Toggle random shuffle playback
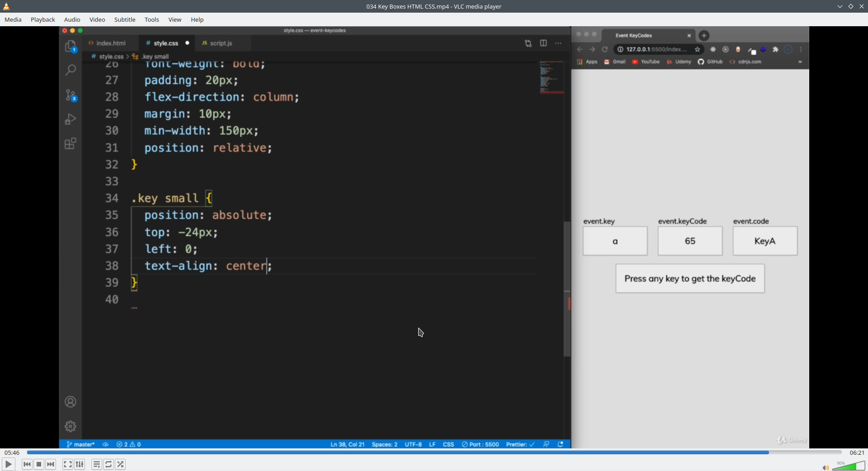The height and width of the screenshot is (471, 868). (x=120, y=464)
